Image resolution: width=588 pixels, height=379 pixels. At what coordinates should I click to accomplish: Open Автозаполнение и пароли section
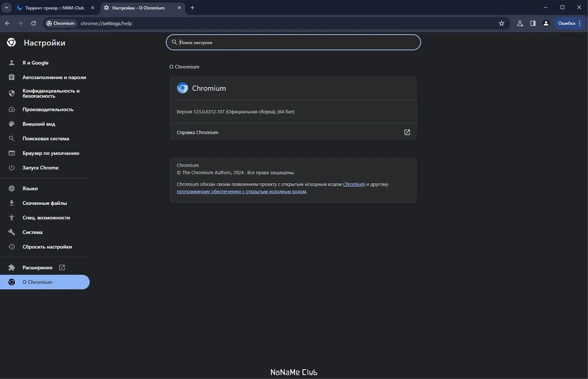[x=45, y=77]
